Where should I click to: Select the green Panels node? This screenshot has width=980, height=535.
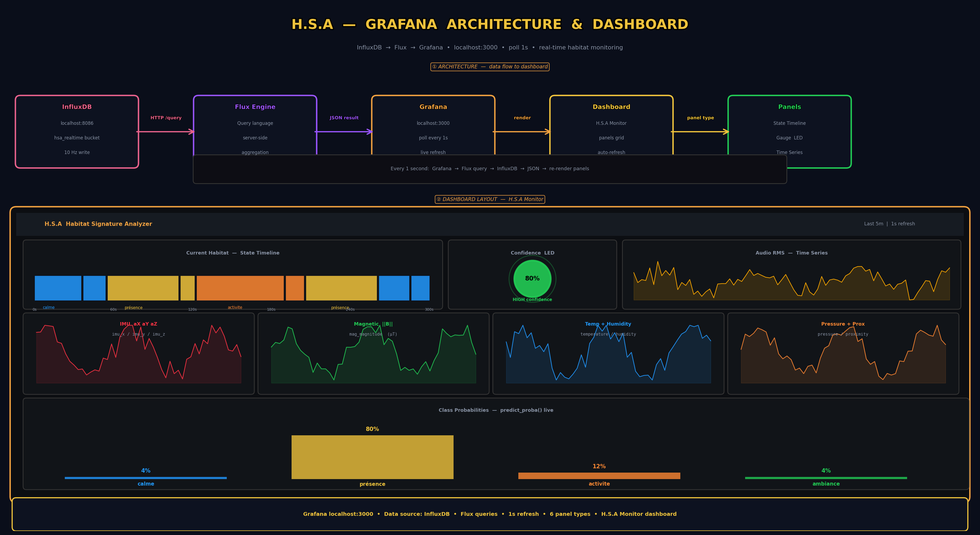pos(789,131)
